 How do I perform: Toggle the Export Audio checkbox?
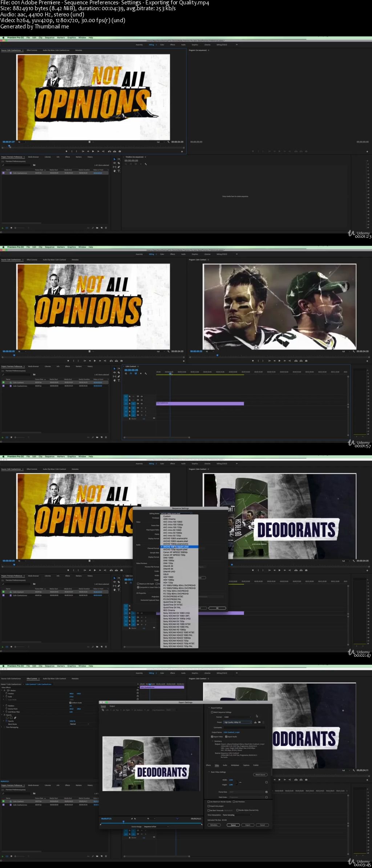(226, 737)
